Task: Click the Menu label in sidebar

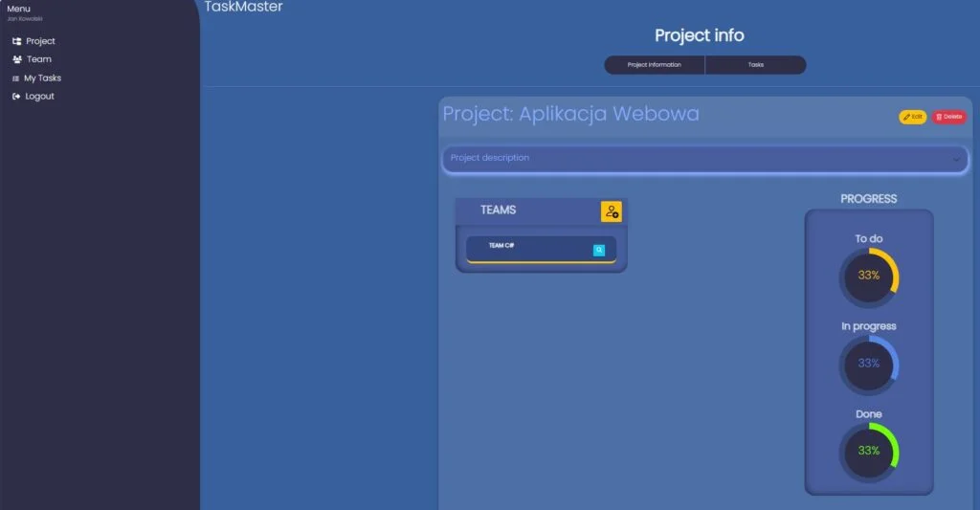Action: (18, 9)
